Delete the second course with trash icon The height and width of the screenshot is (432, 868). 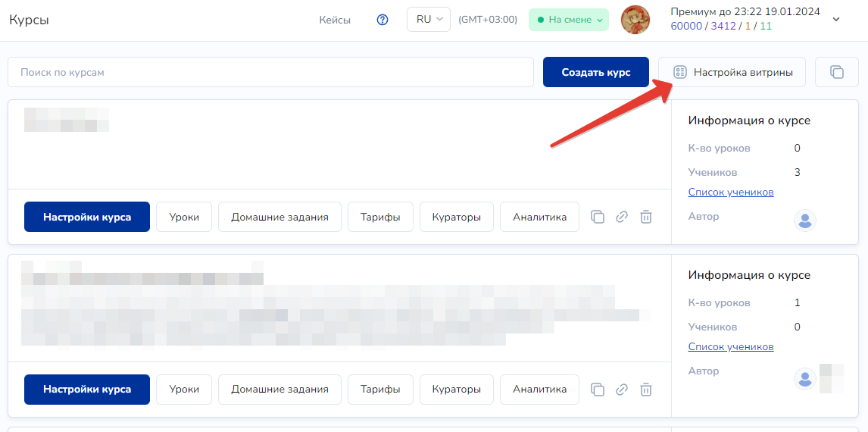coord(646,390)
